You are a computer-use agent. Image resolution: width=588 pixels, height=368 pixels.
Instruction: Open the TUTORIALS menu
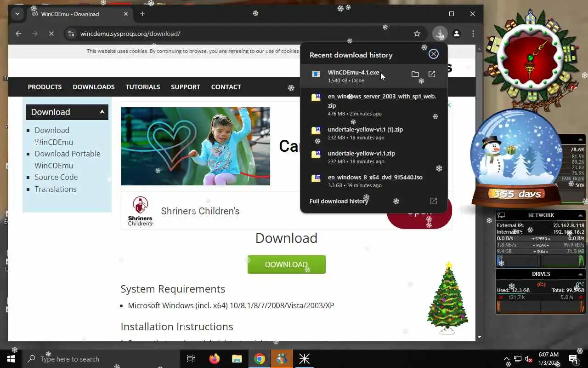point(143,87)
